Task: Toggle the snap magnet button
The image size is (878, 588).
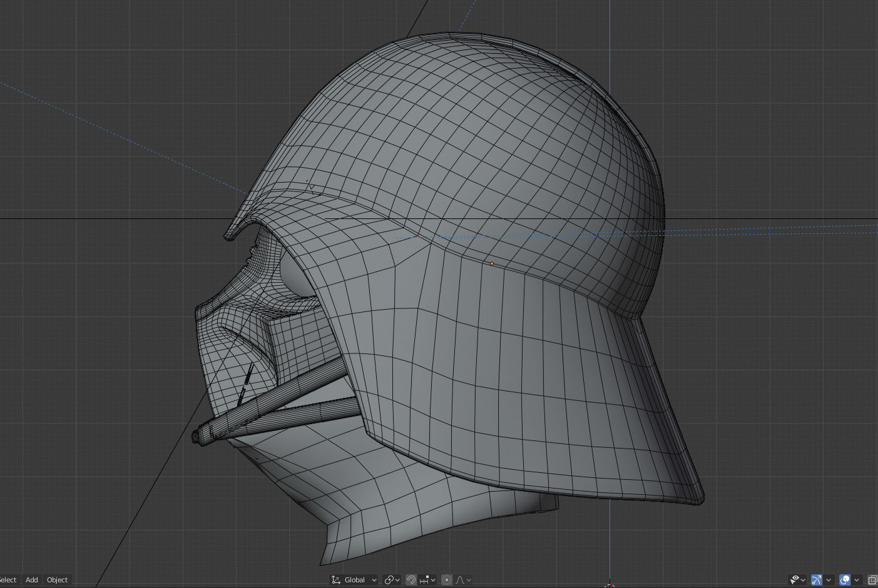Action: pos(411,580)
